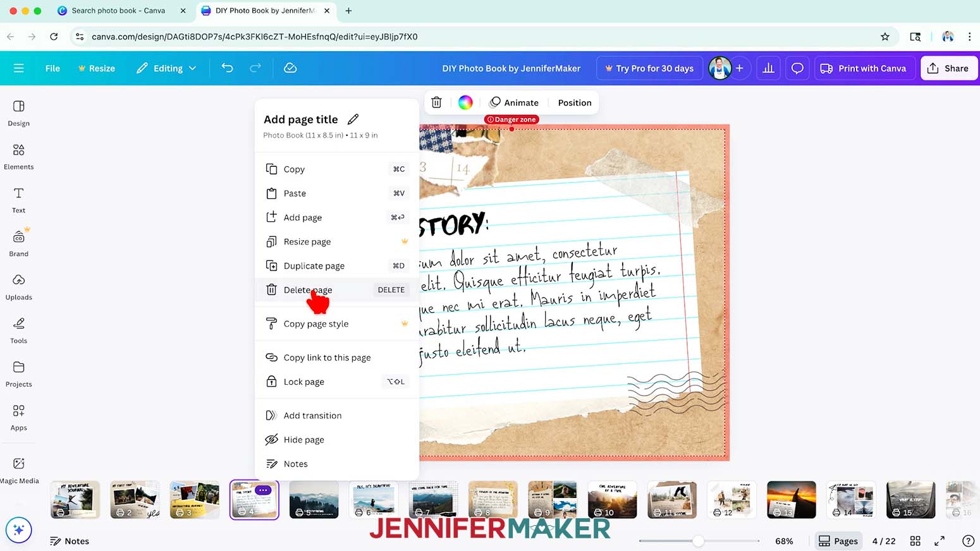The width and height of the screenshot is (980, 551).
Task: Open user profile avatar in header
Action: (x=720, y=68)
